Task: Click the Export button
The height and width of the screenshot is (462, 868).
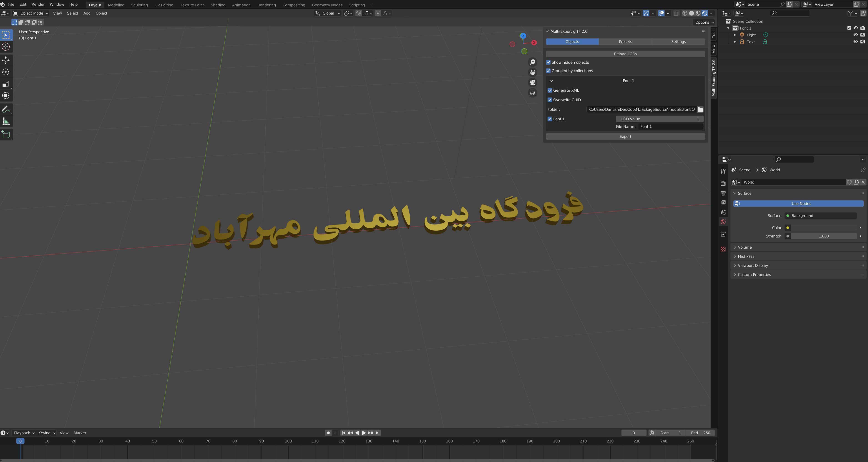Action: click(625, 136)
